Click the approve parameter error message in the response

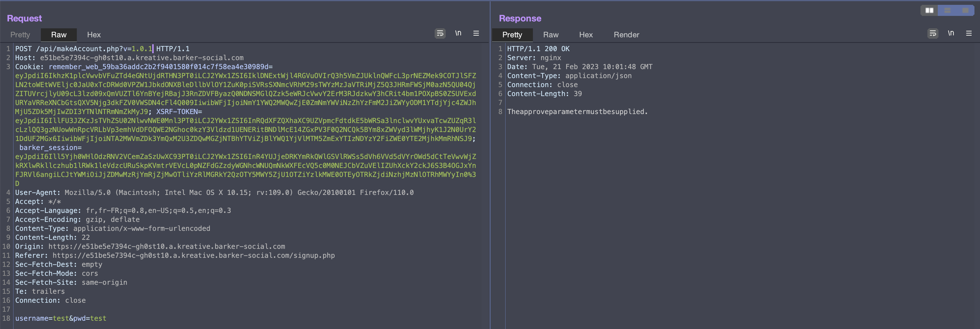(x=577, y=112)
